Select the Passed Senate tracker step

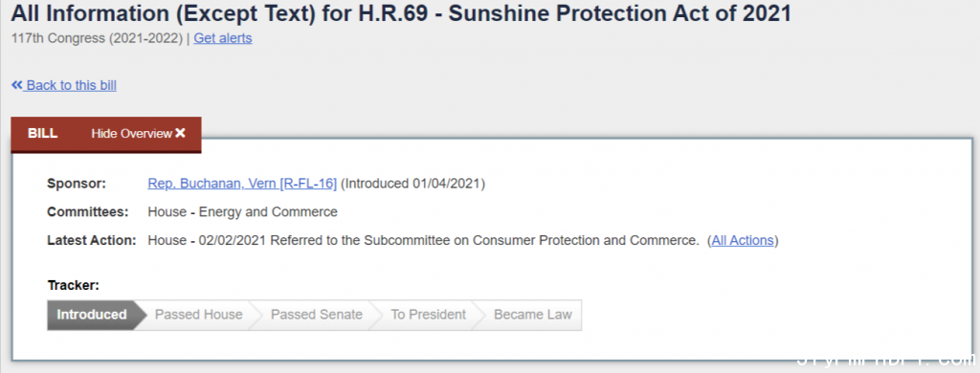[316, 315]
